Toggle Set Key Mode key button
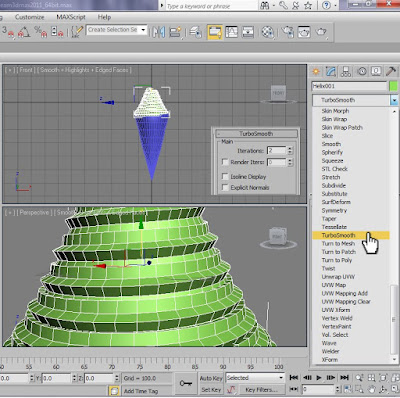The image size is (400, 398). click(x=186, y=383)
